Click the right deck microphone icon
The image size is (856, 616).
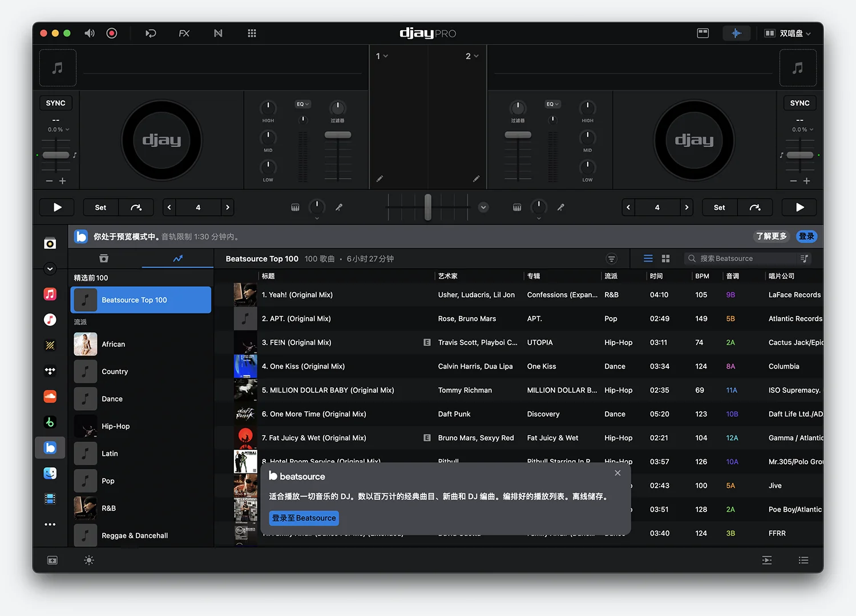pyautogui.click(x=561, y=208)
